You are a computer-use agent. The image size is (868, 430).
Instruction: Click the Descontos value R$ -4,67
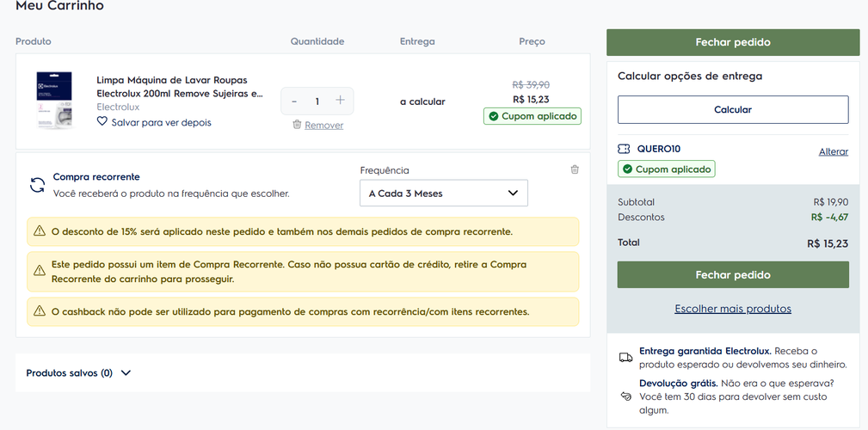coord(830,217)
